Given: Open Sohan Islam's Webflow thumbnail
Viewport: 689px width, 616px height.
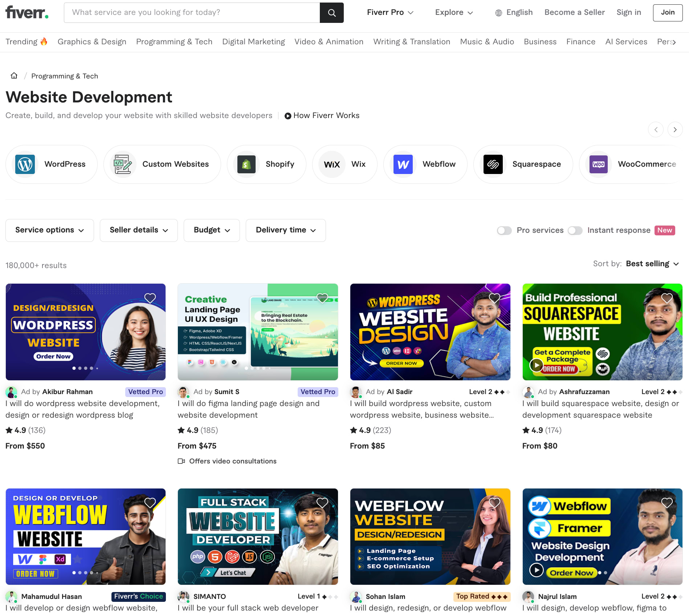Looking at the screenshot, I should [x=430, y=536].
